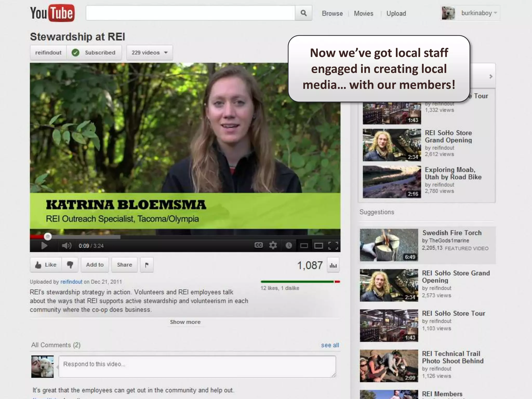Seek using the video progress scrubber

[x=48, y=236]
